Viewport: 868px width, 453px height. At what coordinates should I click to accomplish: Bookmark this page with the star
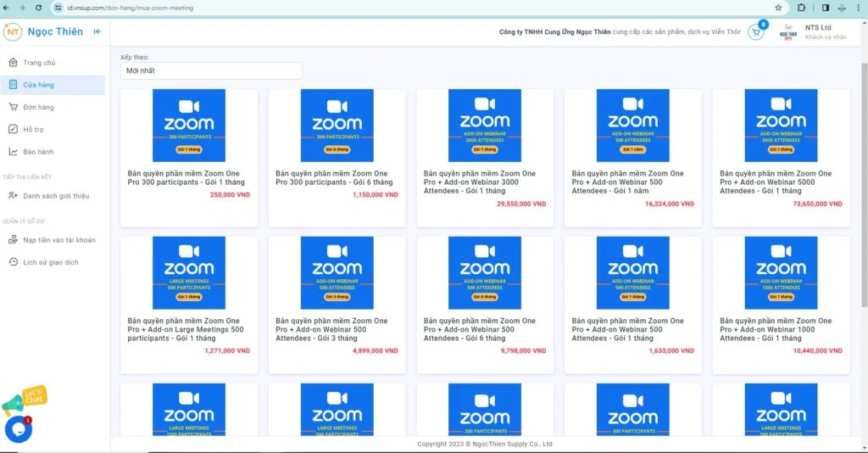(778, 8)
